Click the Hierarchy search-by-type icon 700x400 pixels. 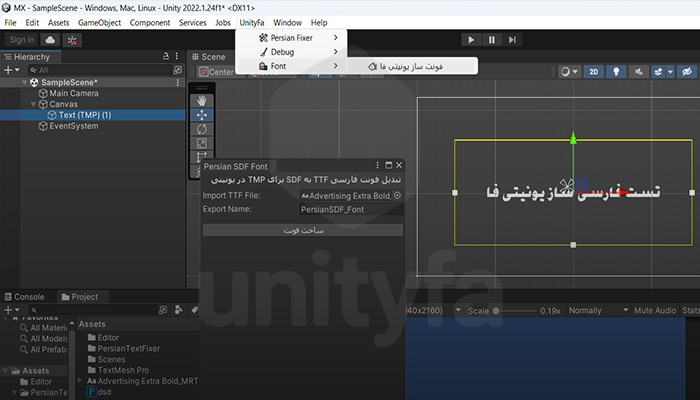click(178, 70)
